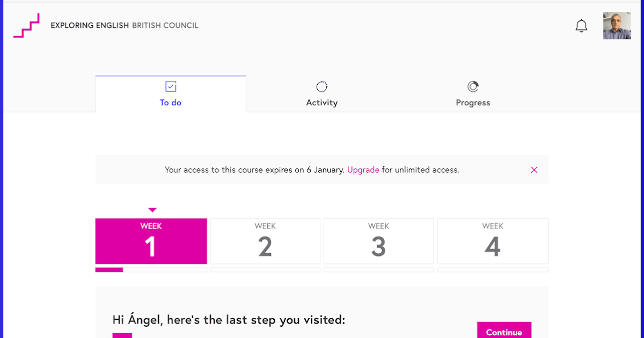Go to Week 3
This screenshot has height=338, width=644.
[x=378, y=241]
